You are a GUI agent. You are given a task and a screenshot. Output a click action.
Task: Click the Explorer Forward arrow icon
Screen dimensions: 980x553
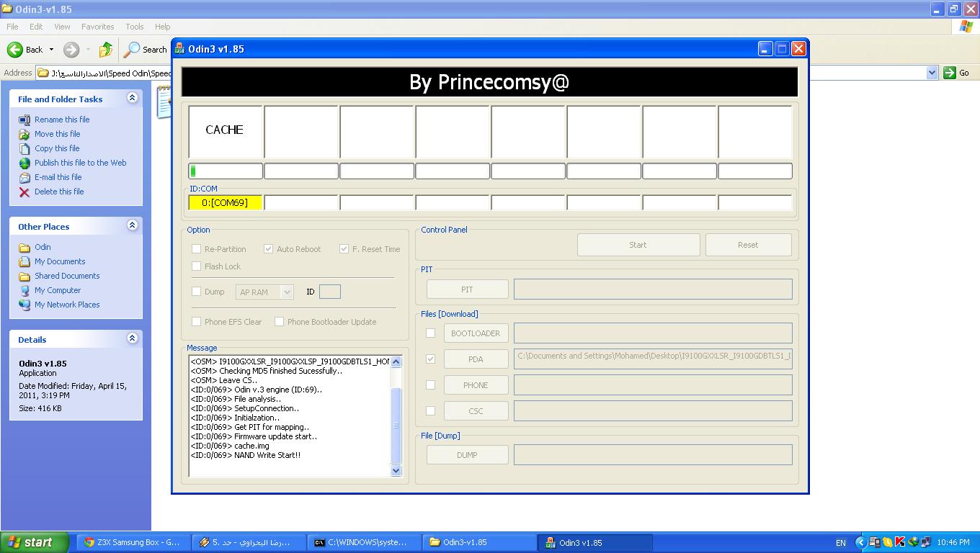click(x=71, y=50)
